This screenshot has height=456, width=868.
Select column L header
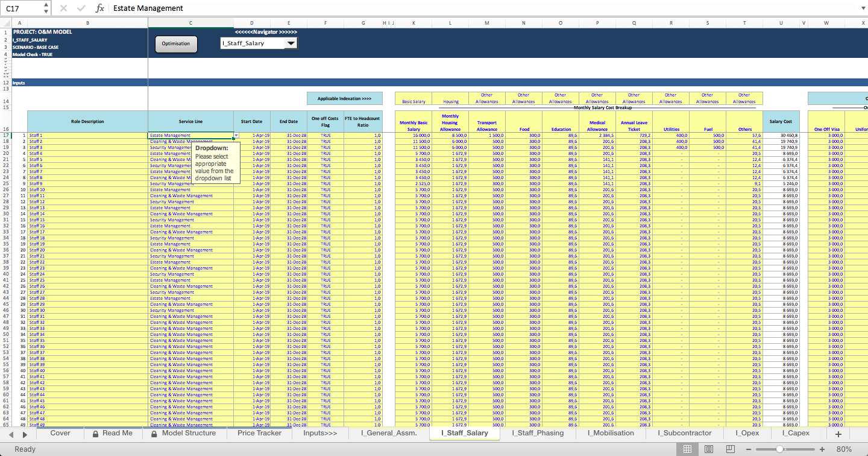click(450, 23)
